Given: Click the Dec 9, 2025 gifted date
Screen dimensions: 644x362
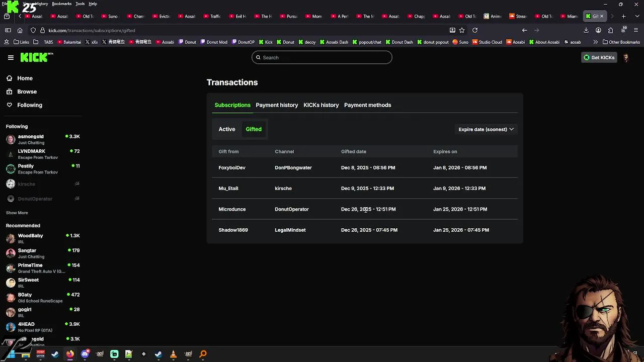Looking at the screenshot, I should click(x=367, y=189).
